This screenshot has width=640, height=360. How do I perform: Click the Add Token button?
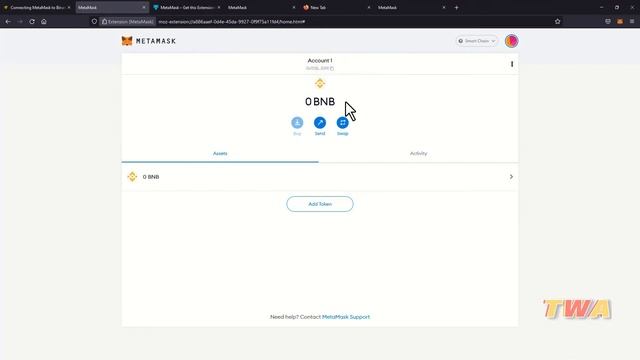[320, 204]
